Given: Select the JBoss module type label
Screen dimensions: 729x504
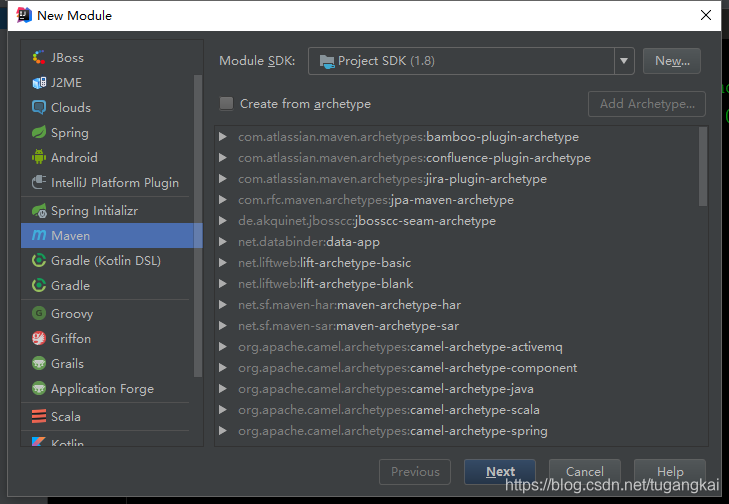Looking at the screenshot, I should pos(67,58).
